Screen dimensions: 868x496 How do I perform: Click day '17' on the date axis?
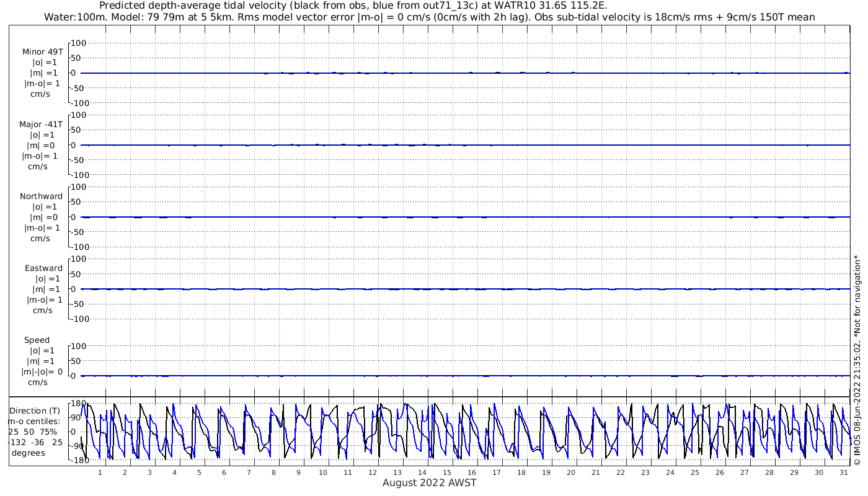pyautogui.click(x=497, y=472)
